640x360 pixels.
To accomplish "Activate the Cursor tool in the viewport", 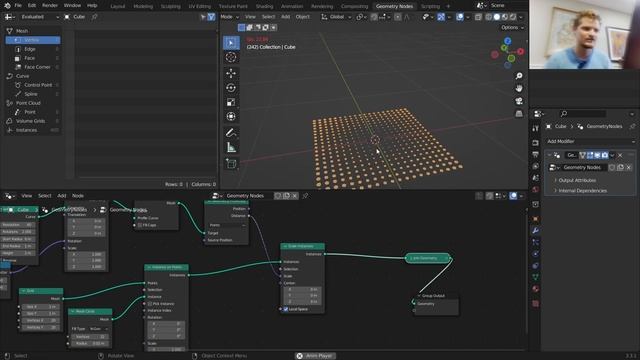I will [x=231, y=57].
